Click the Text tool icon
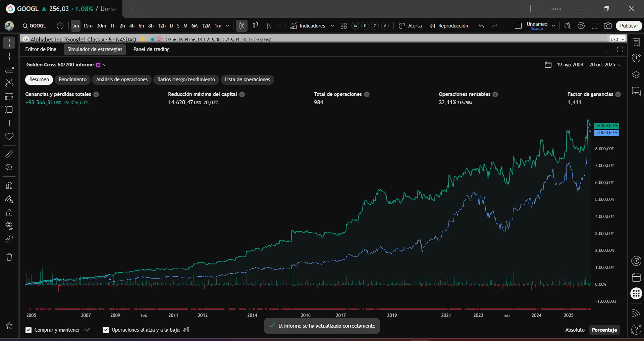This screenshot has width=644, height=341. (9, 123)
